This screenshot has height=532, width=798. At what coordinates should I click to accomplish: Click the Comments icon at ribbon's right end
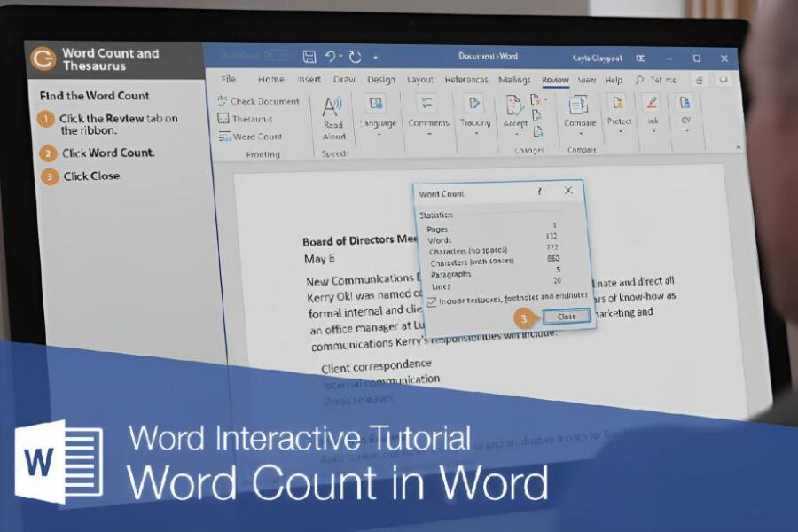[x=723, y=81]
